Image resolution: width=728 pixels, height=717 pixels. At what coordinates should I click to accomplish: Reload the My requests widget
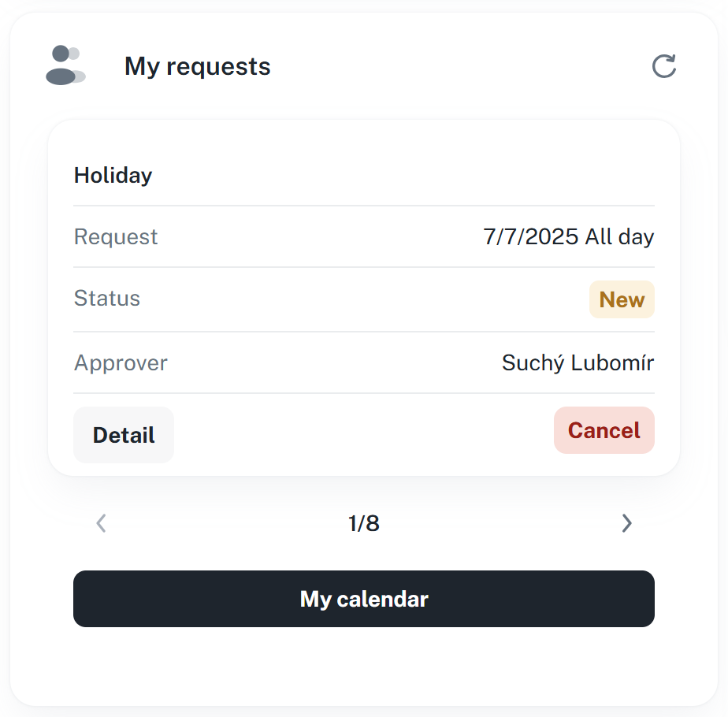664,66
